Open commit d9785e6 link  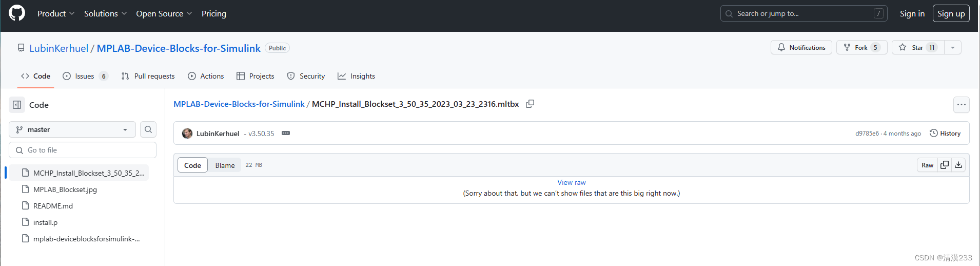coord(867,134)
